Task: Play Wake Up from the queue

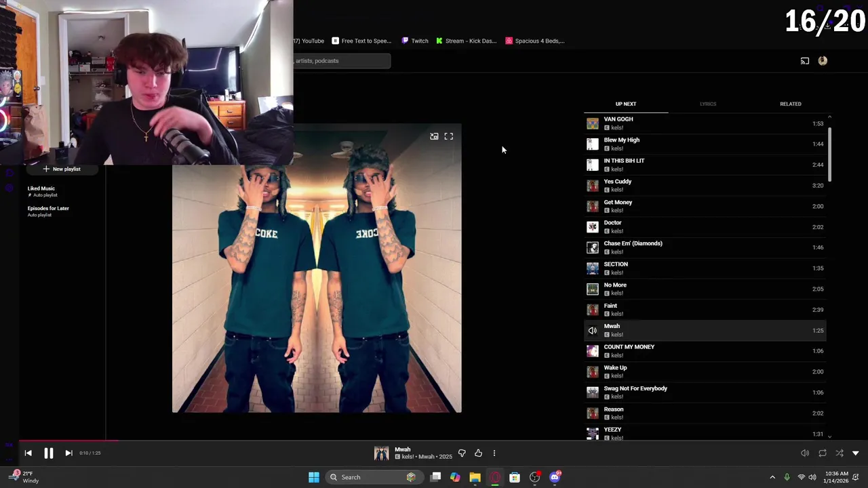Action: pos(705,371)
